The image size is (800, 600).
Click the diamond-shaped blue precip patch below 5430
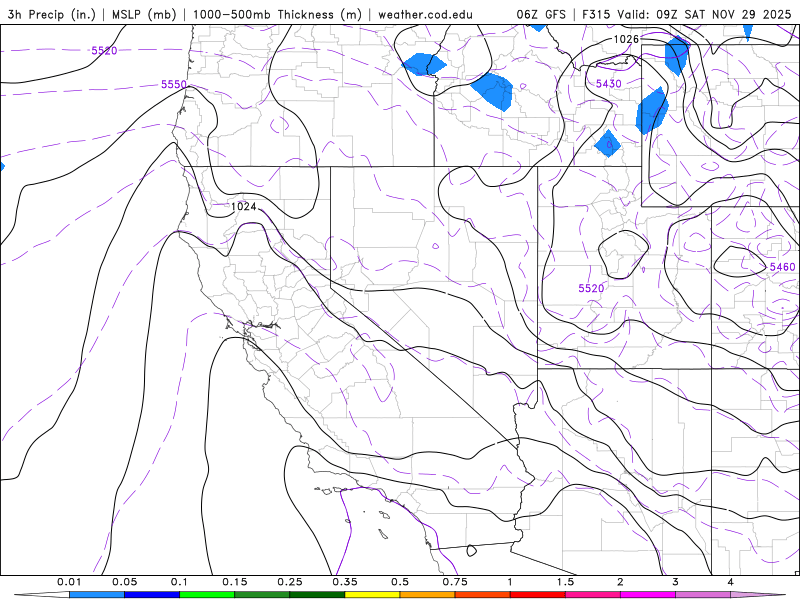coord(608,144)
